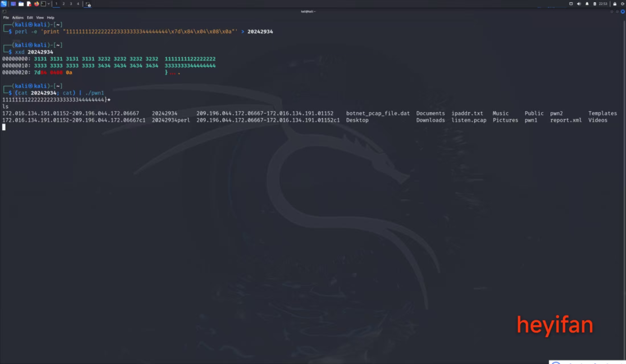The height and width of the screenshot is (364, 626).
Task: Expand the terminal launcher dropdown arrow
Action: (x=49, y=4)
